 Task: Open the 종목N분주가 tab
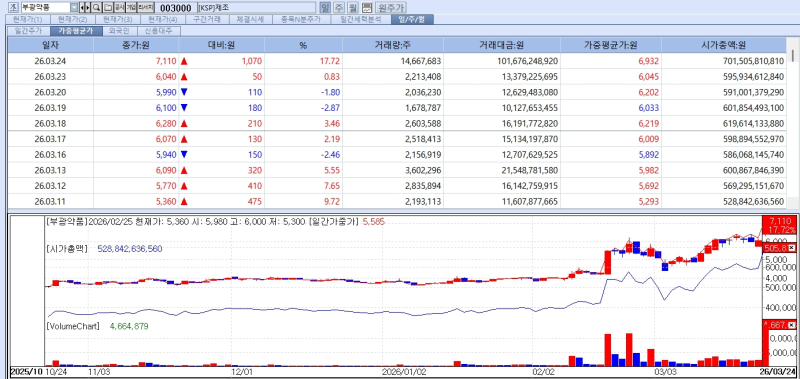pos(301,19)
